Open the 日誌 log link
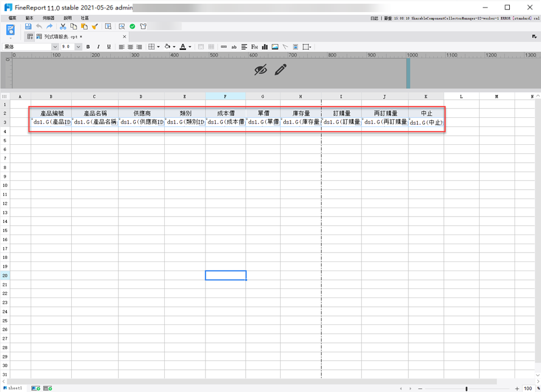 [375, 18]
